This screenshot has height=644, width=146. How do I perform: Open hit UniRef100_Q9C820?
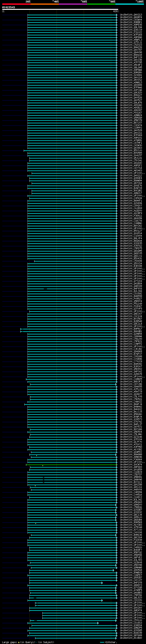131,93
